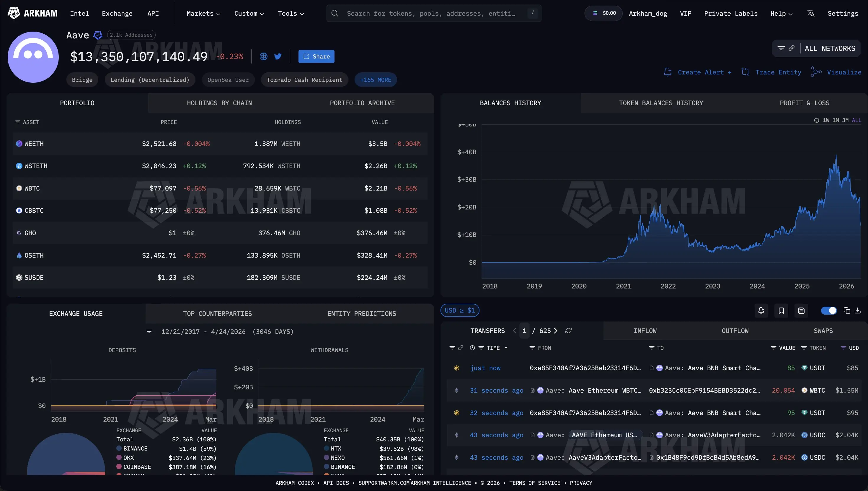Expand the Tools dropdown

[x=291, y=13]
